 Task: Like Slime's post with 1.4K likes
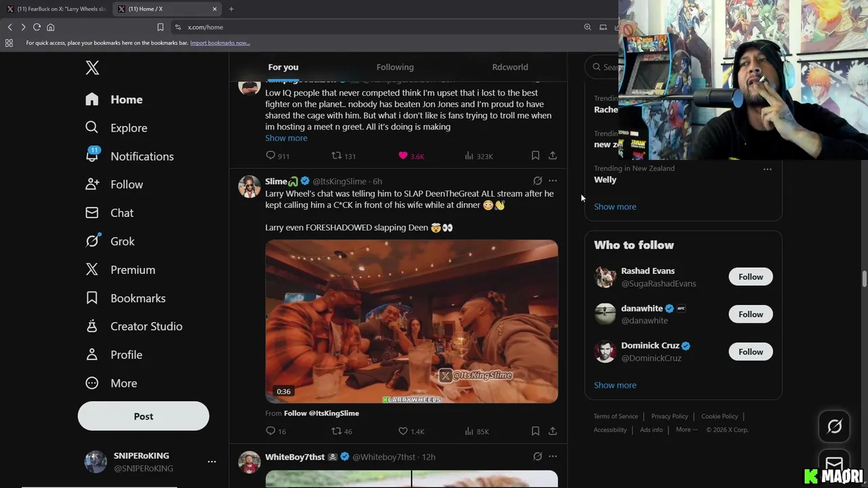pos(411,431)
